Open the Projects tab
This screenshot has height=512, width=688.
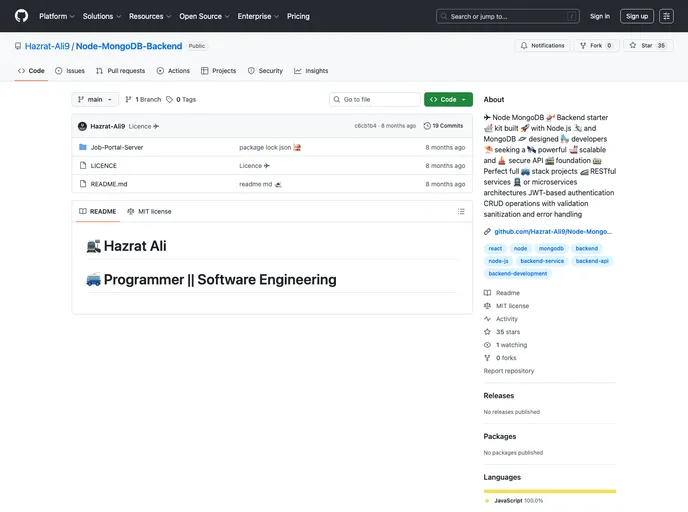point(219,71)
